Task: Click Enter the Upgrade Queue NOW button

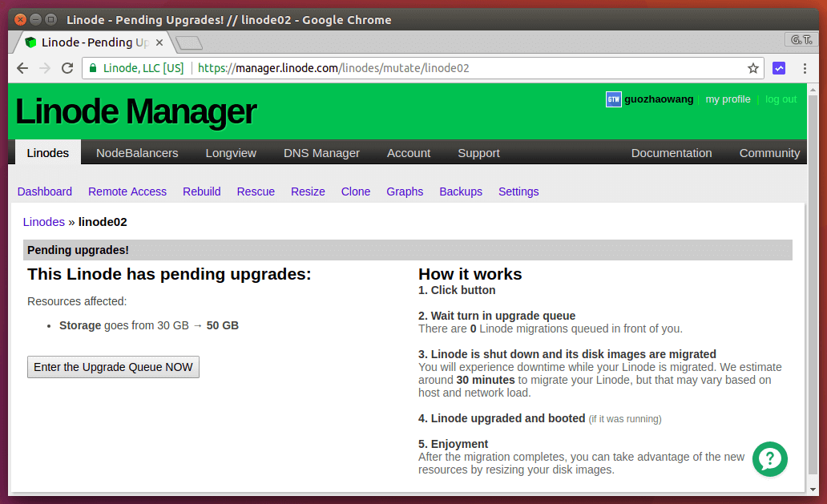Action: 113,367
